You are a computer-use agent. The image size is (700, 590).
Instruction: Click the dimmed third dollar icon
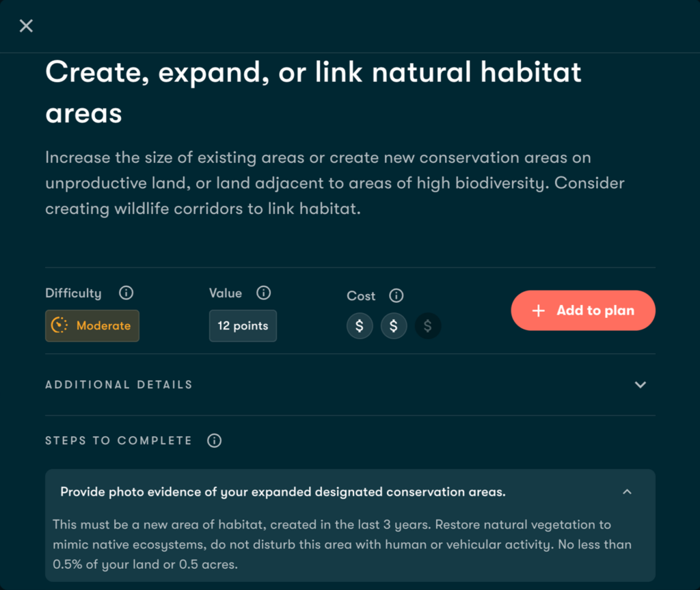coord(428,326)
